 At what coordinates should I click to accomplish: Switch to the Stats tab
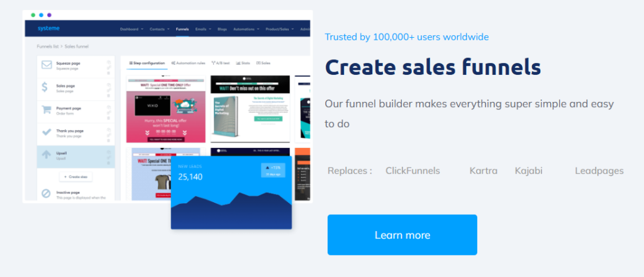(243, 64)
